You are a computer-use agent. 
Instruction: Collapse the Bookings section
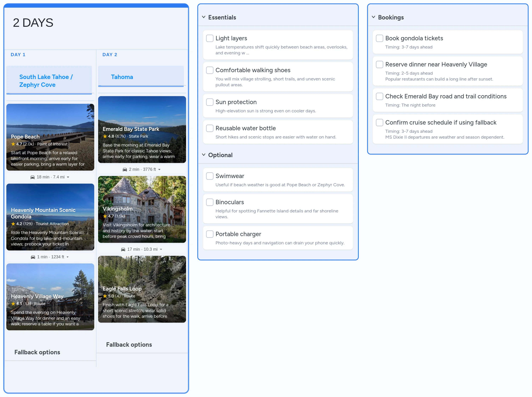tap(373, 17)
